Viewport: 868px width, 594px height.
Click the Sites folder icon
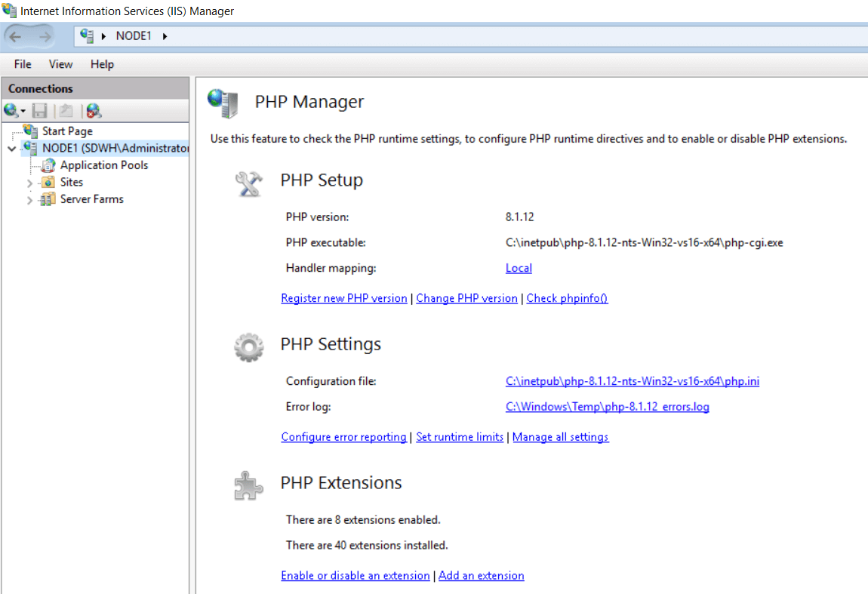[48, 183]
